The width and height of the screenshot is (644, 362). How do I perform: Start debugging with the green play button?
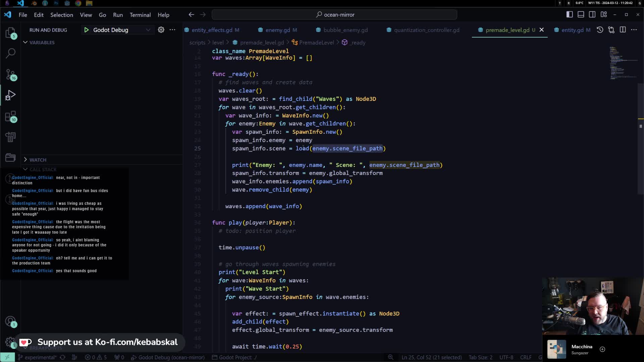pos(86,30)
